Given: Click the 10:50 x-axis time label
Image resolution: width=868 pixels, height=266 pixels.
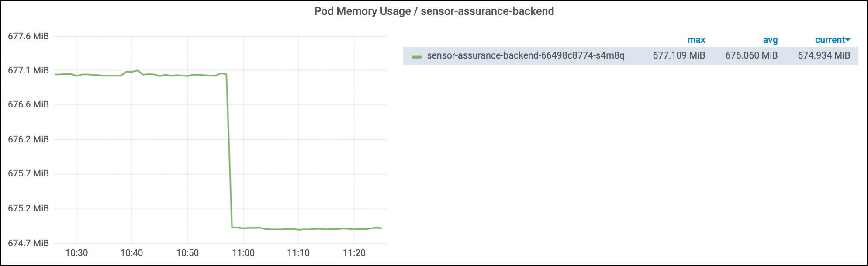Looking at the screenshot, I should point(187,253).
